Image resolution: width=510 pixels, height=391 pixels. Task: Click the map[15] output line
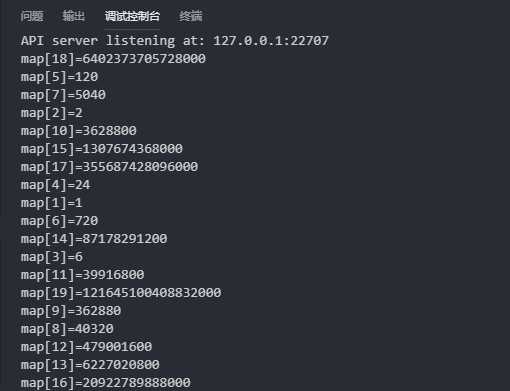coord(102,149)
